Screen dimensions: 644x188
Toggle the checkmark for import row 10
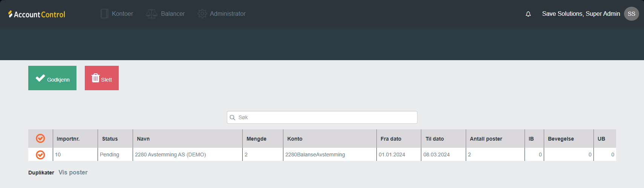[40, 155]
